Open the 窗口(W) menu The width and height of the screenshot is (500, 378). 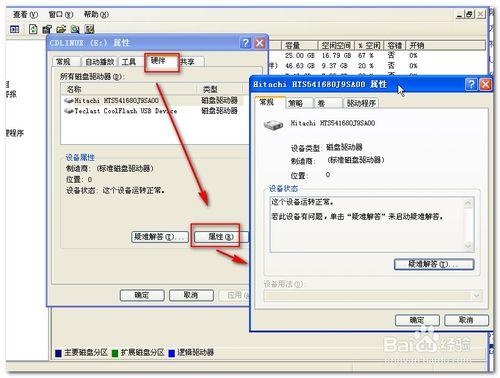[61, 14]
